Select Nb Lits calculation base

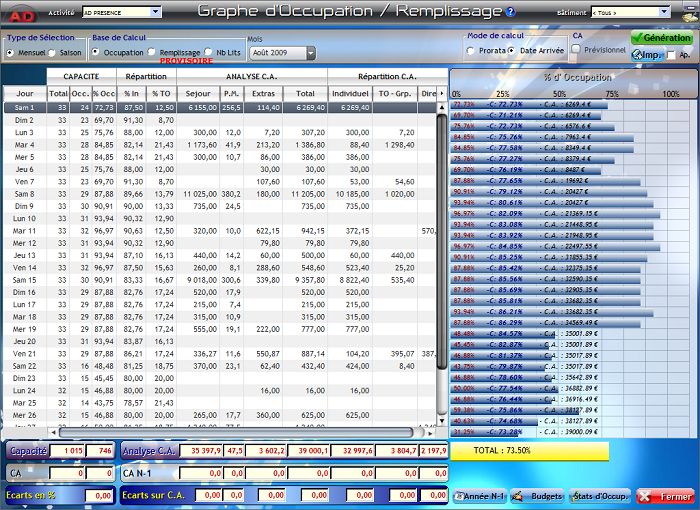[x=208, y=52]
